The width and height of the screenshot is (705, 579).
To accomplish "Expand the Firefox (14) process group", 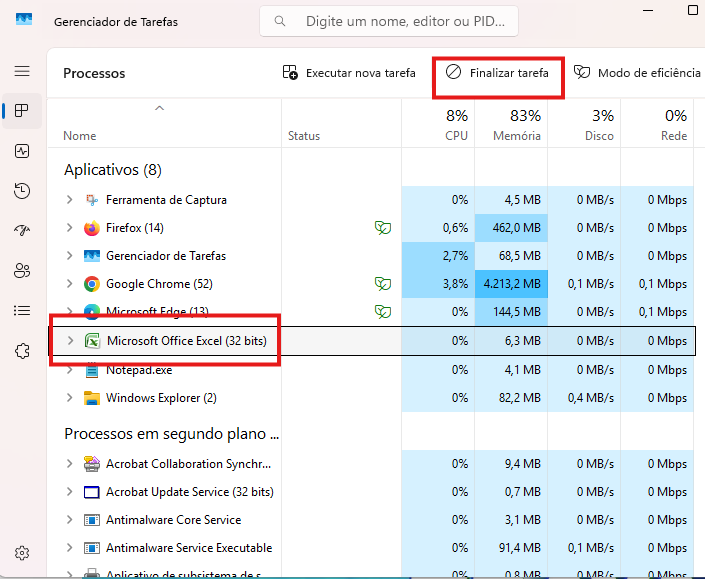I will 70,228.
